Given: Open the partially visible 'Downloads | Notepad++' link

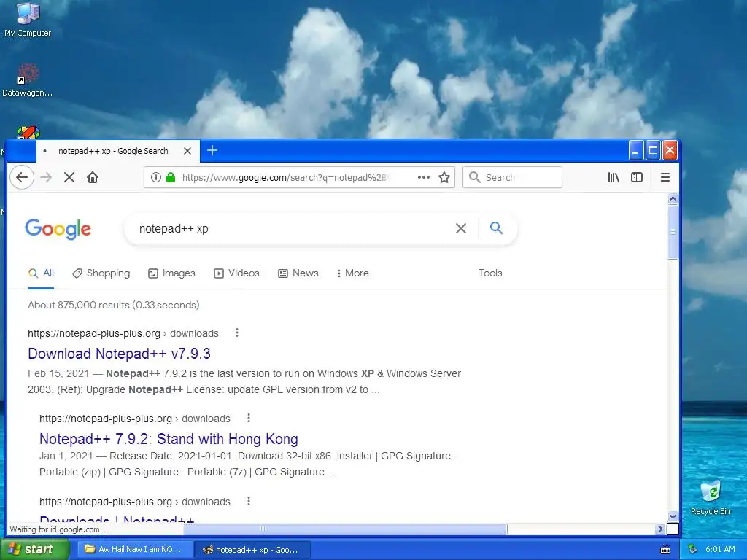Looking at the screenshot, I should pyautogui.click(x=117, y=519).
